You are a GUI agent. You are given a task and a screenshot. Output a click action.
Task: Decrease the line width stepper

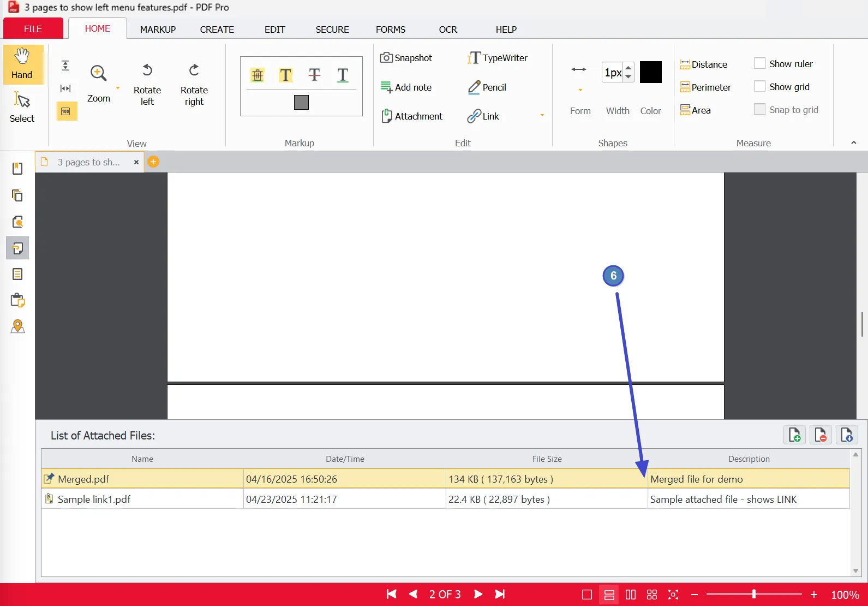point(628,76)
